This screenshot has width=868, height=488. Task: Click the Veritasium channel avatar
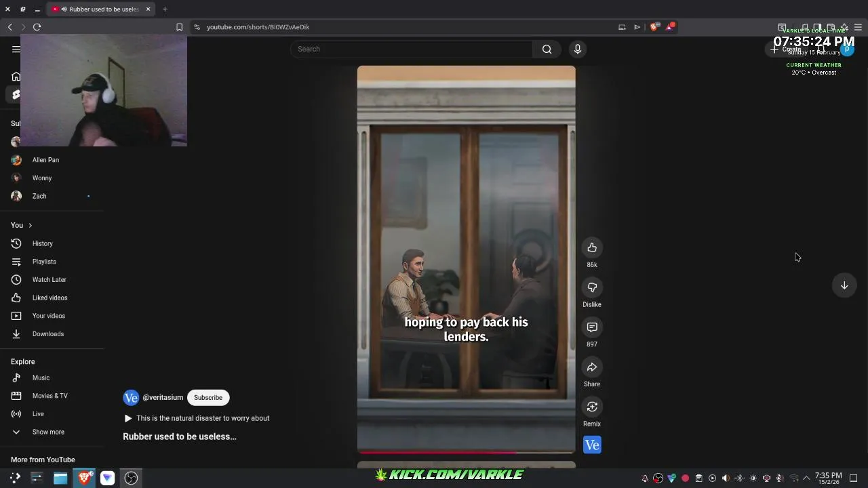131,398
